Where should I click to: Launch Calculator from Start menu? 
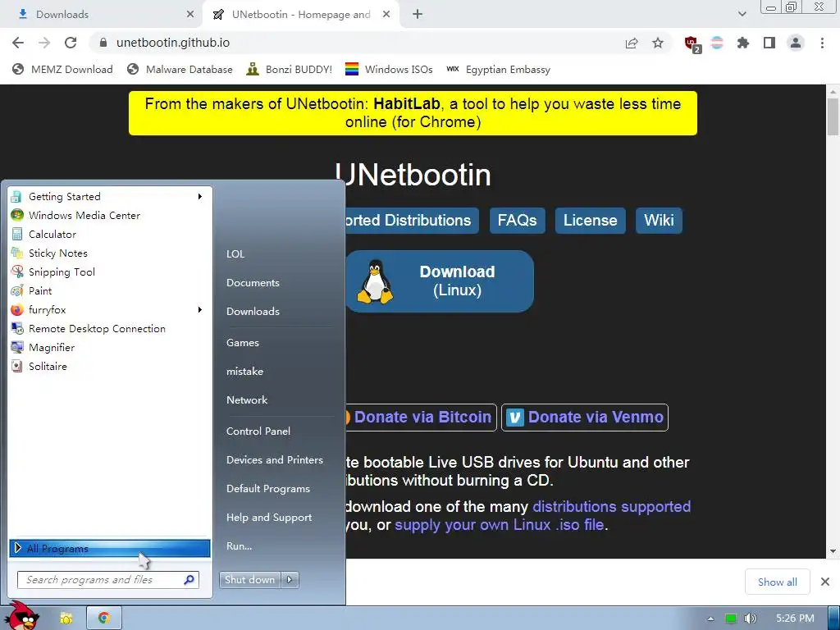[x=110, y=234]
